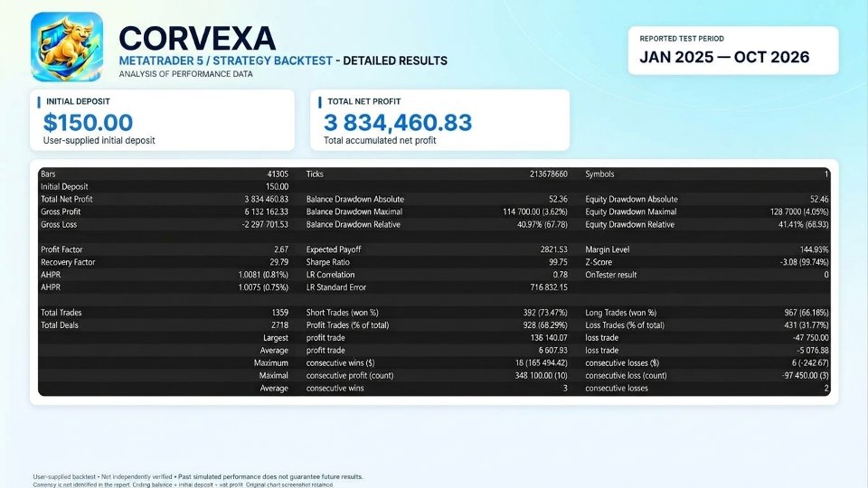Screen dimensions: 868x488
Task: Select Total Deals value "2718"
Action: [x=280, y=325]
